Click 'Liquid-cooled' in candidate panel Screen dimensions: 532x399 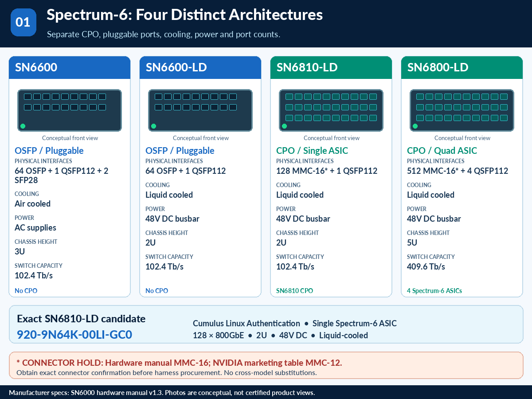click(344, 336)
